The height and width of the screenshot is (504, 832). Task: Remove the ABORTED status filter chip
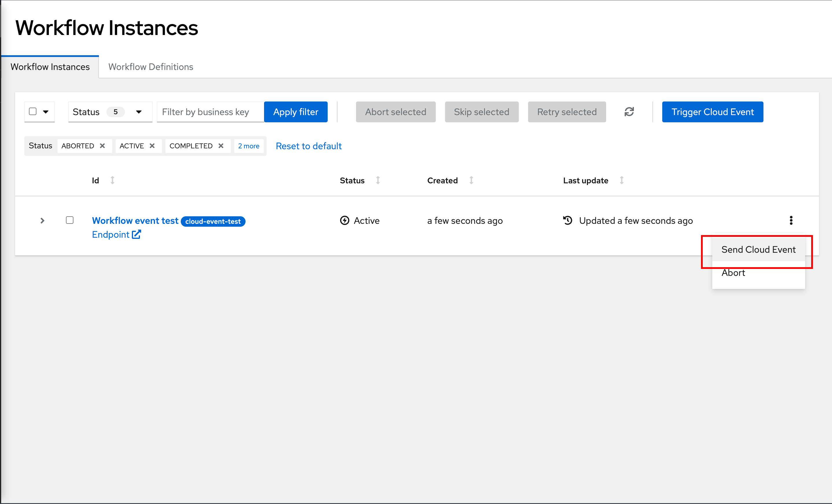point(102,145)
